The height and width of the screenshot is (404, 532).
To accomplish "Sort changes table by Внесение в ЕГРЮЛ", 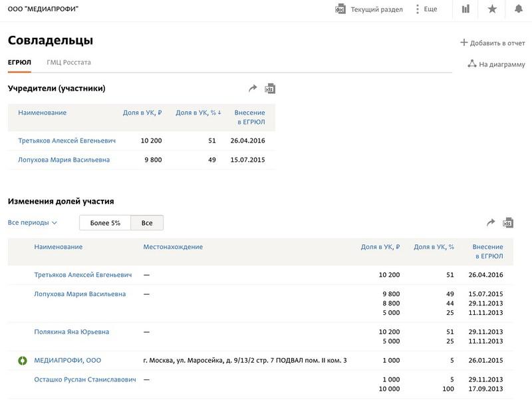I will coord(488,252).
